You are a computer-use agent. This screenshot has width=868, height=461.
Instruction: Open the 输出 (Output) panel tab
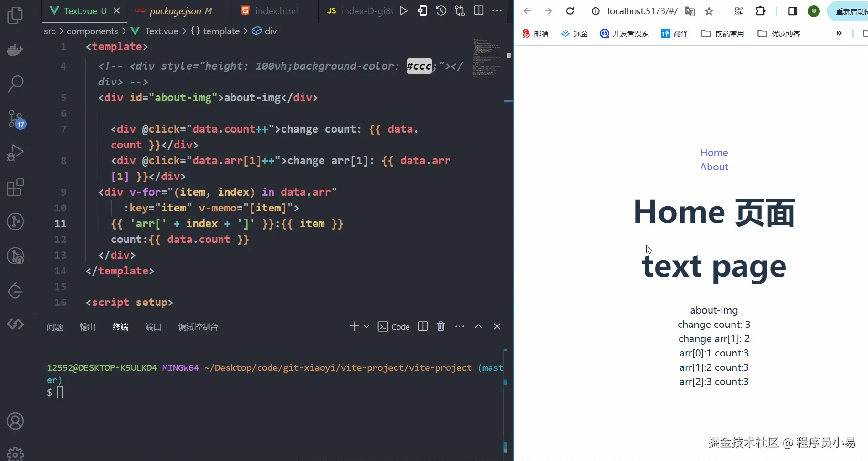[x=88, y=327]
